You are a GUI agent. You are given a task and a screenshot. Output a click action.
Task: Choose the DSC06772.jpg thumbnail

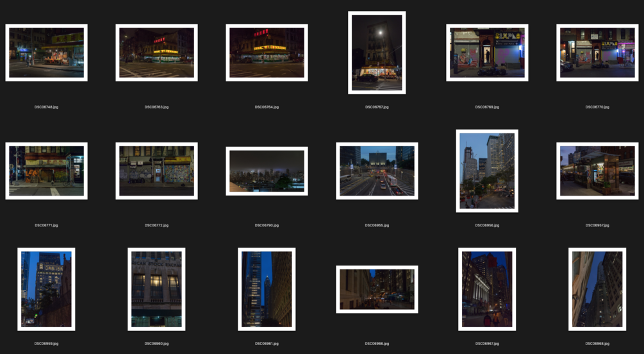156,171
